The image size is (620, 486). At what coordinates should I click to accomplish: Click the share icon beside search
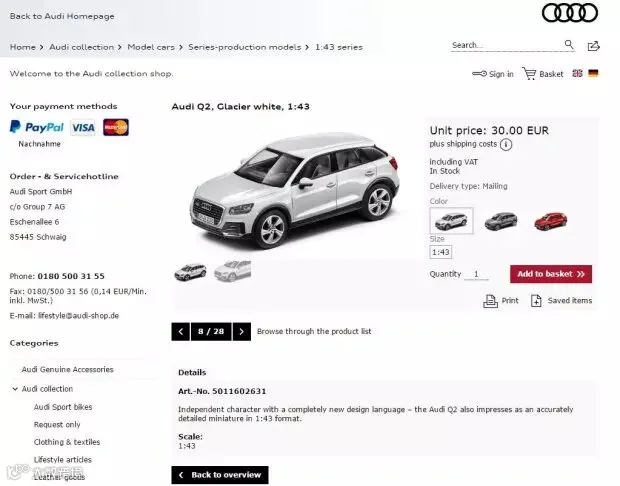coord(593,46)
